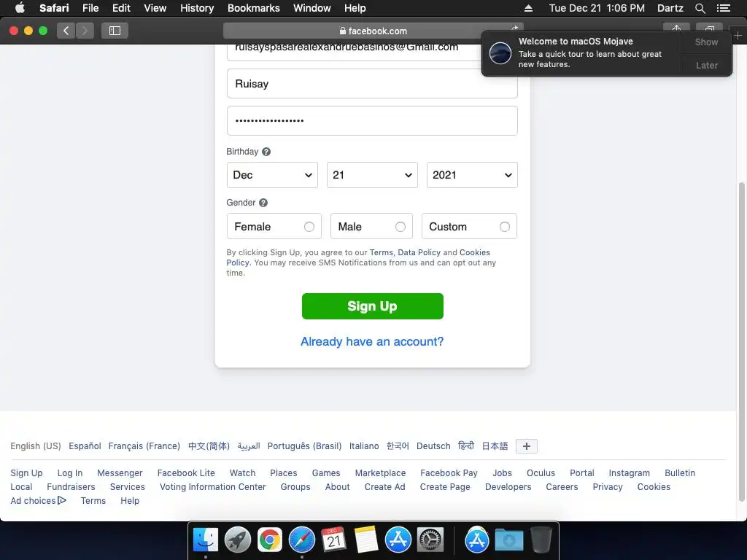Click the Español language link
Viewport: 747px width, 560px height.
tap(85, 446)
